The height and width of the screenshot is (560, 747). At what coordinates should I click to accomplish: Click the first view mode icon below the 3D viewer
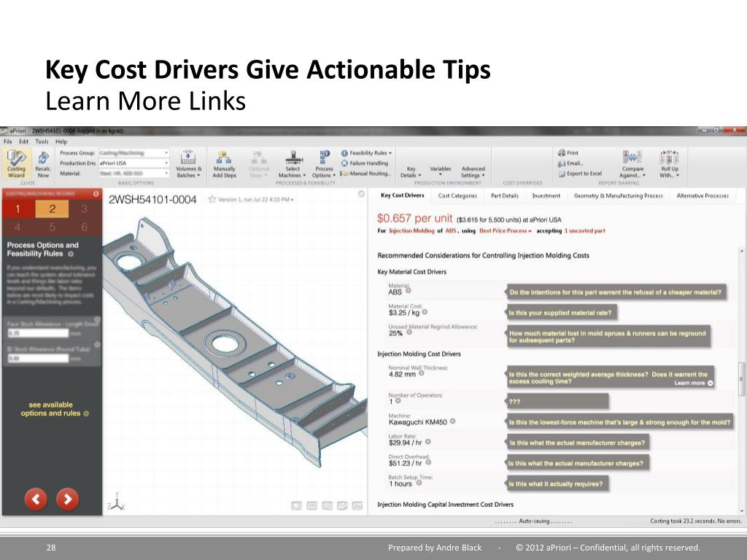pos(296,506)
